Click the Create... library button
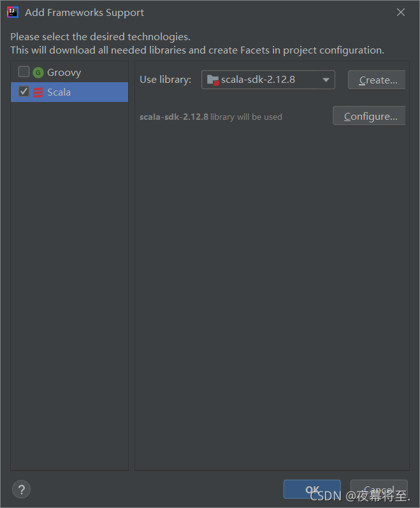Viewport: 420px width, 508px height. click(x=377, y=80)
